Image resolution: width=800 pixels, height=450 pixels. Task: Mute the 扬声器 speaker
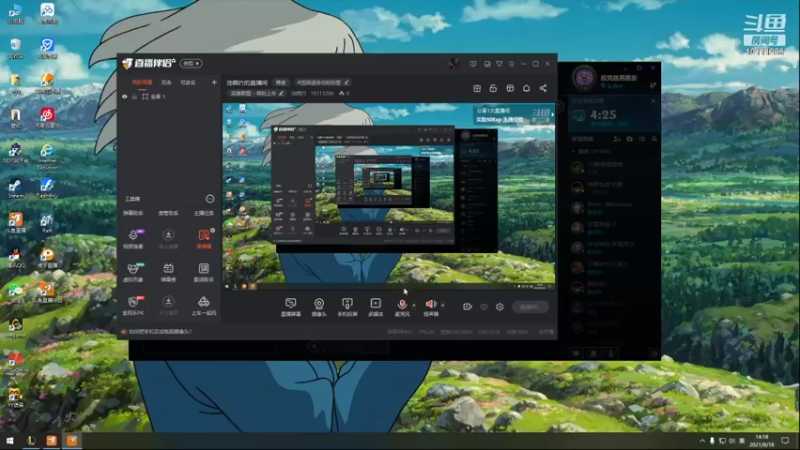coord(431,307)
